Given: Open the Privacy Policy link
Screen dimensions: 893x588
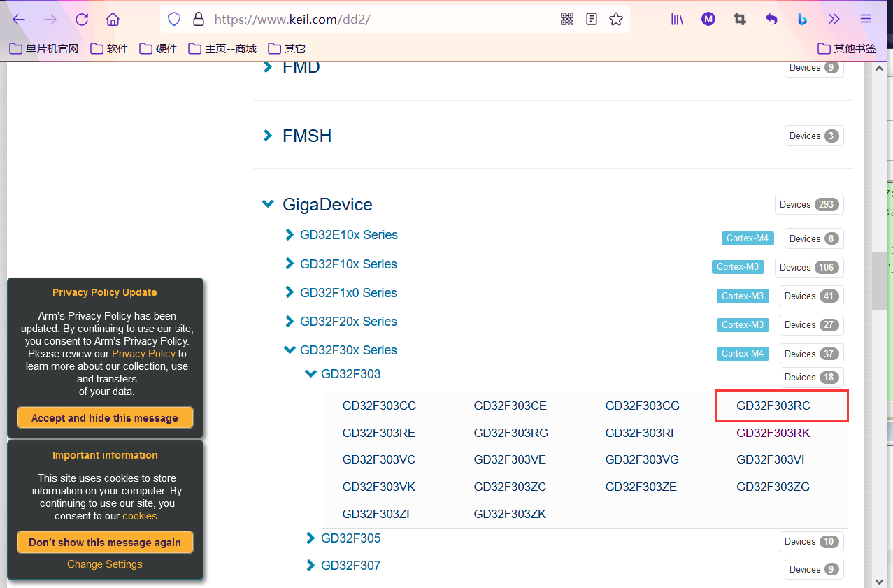Looking at the screenshot, I should coord(143,354).
